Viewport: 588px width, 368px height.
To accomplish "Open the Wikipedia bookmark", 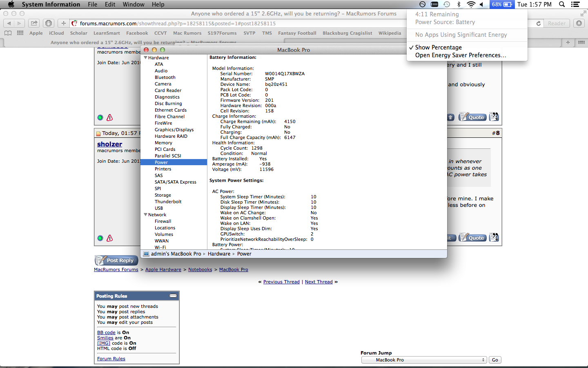I will pyautogui.click(x=390, y=33).
